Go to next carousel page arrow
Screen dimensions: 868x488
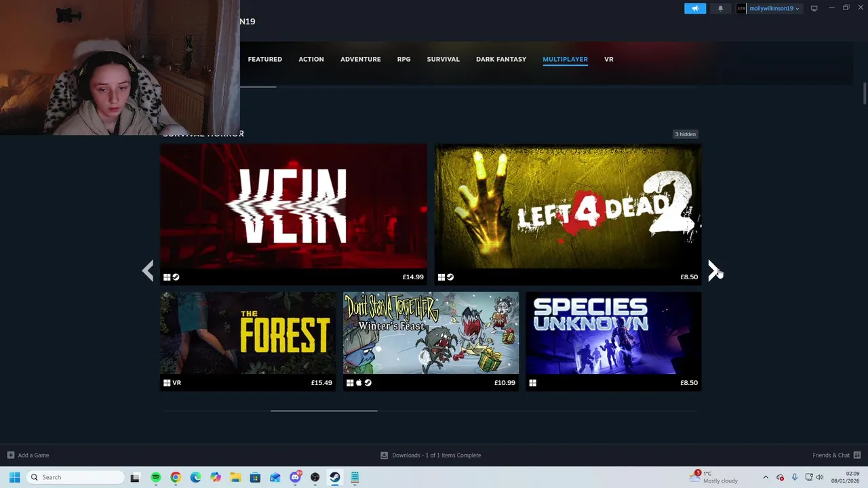click(713, 270)
